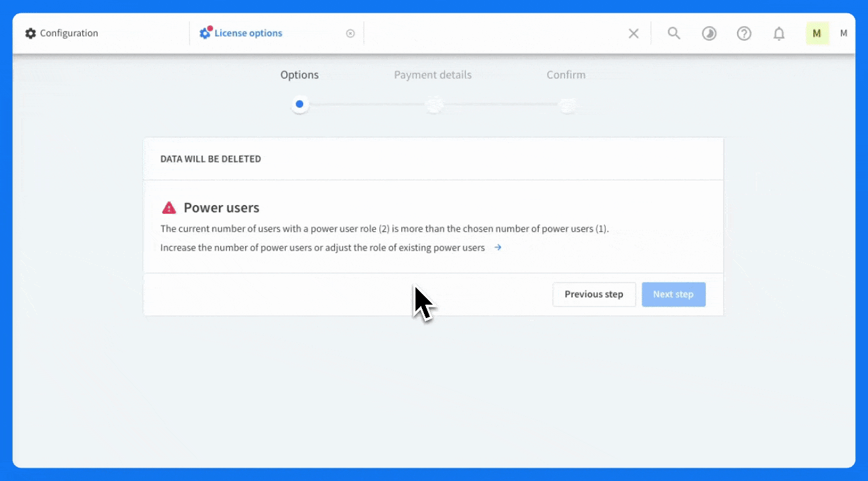
Task: Select the License options tab
Action: 241,33
